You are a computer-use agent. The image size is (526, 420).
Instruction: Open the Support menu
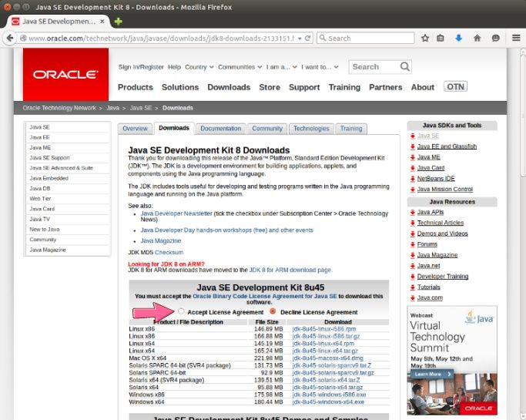click(x=304, y=87)
